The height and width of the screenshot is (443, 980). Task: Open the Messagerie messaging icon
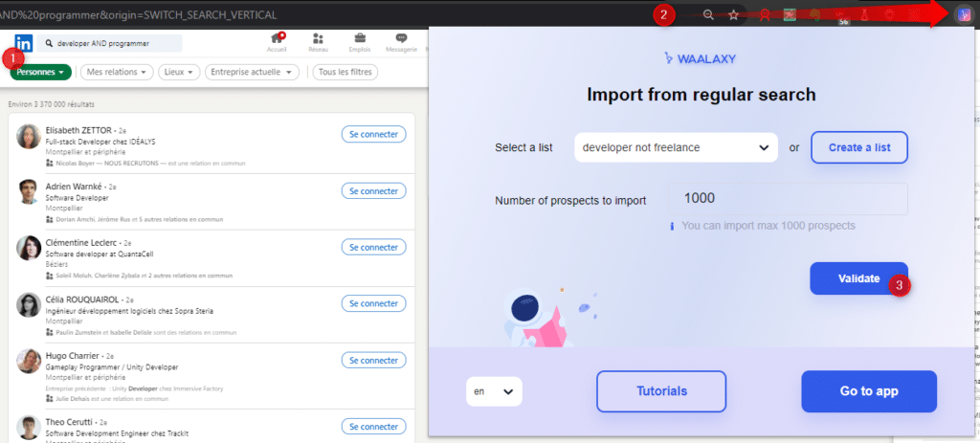400,42
